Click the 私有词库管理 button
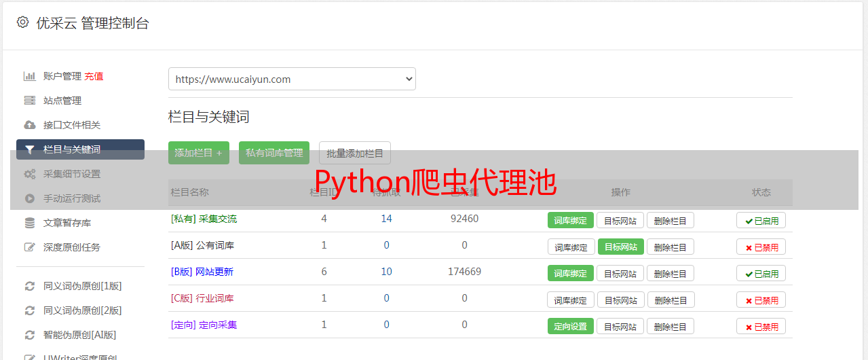Image resolution: width=868 pixels, height=360 pixels. (274, 153)
